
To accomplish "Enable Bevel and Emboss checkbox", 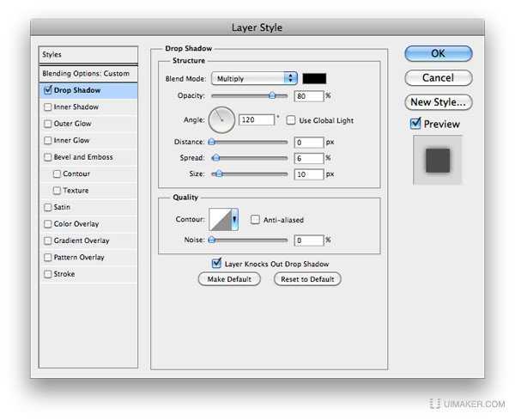I will pos(48,157).
